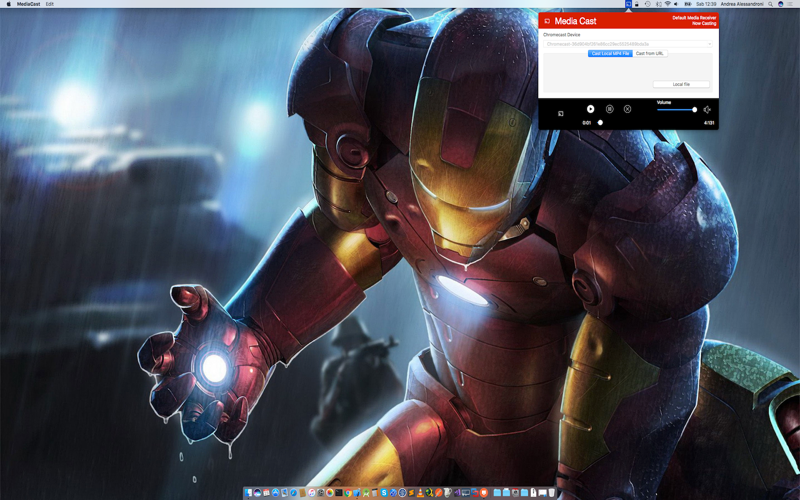Click the play button in Media Cast
The width and height of the screenshot is (800, 500).
coord(590,109)
